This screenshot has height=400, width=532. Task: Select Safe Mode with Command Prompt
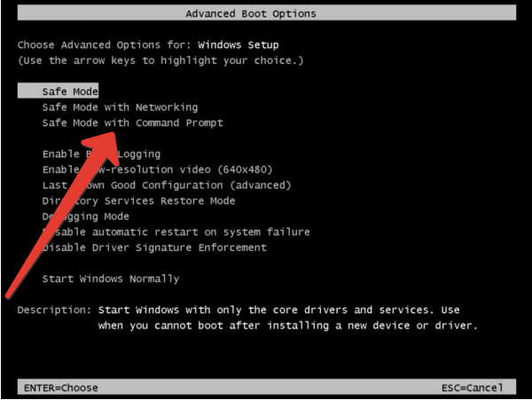(x=132, y=123)
